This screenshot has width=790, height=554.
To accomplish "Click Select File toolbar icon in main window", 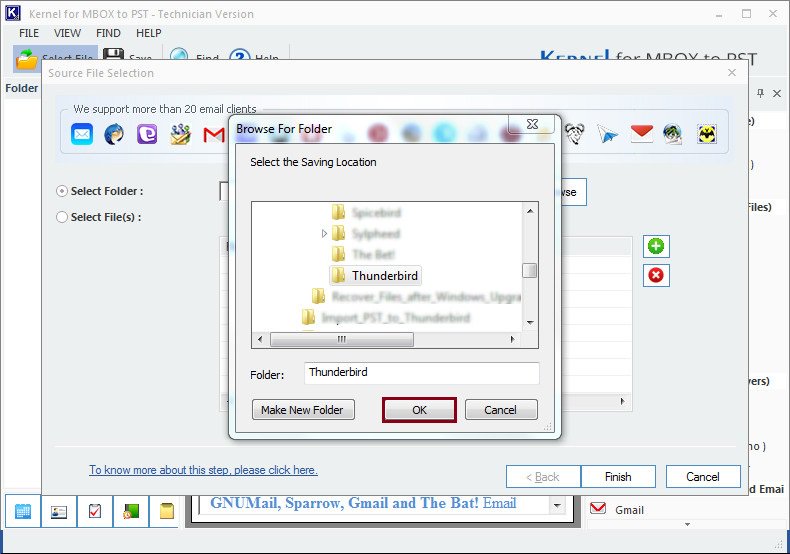I will pyautogui.click(x=26, y=58).
